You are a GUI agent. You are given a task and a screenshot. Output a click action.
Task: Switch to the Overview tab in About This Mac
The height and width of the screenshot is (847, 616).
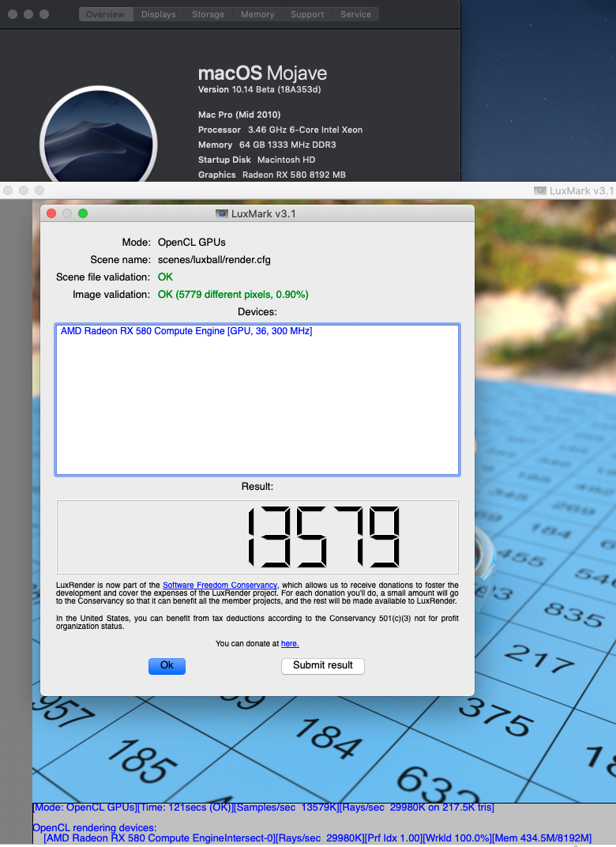tap(105, 14)
